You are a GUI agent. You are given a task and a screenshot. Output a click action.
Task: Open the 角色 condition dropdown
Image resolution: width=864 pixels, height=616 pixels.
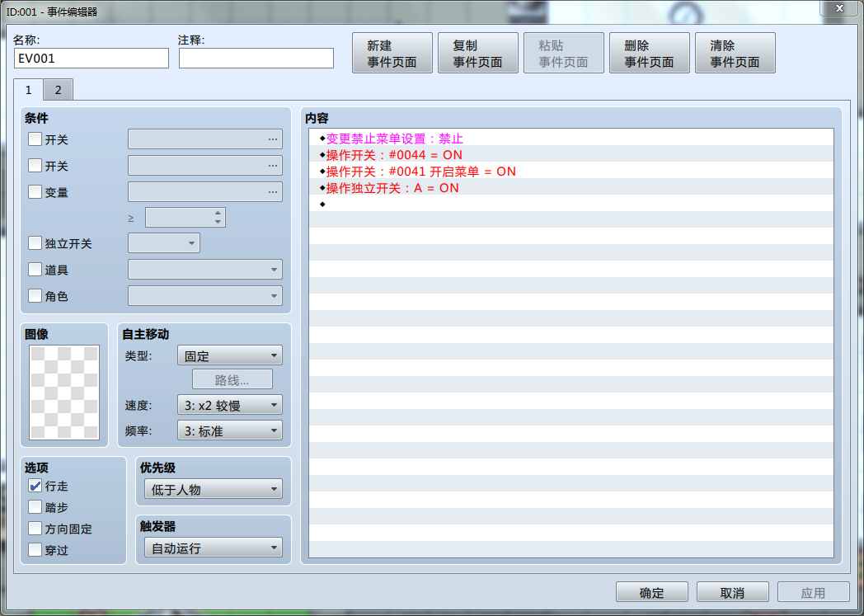click(x=205, y=296)
